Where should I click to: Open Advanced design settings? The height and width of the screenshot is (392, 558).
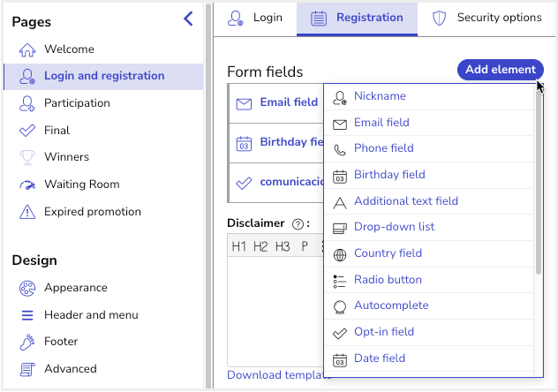pos(70,369)
